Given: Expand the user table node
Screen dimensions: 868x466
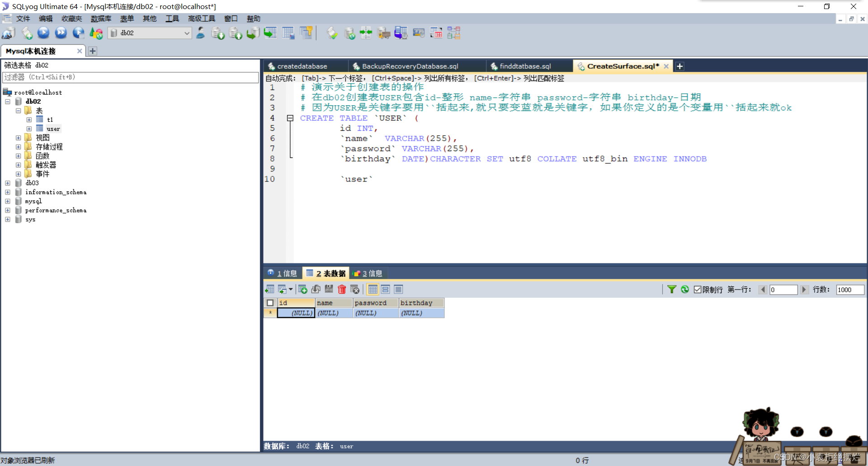Looking at the screenshot, I should [29, 128].
